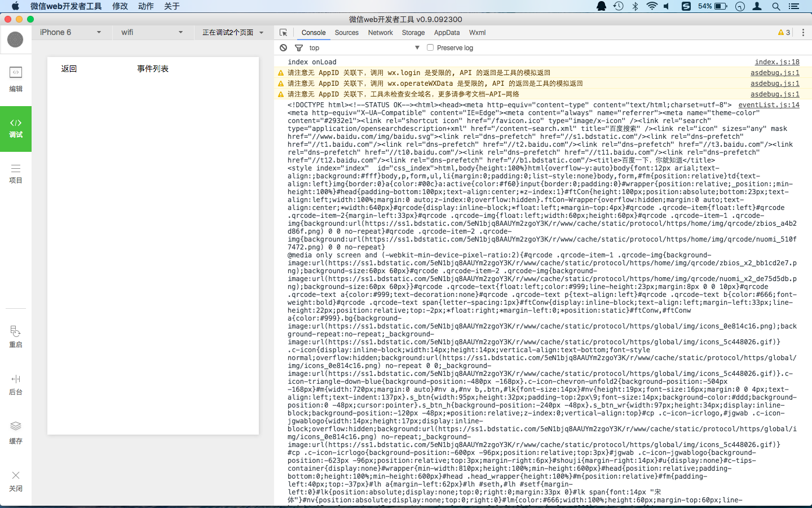Viewport: 812px width, 508px height.
Task: Open asdebug.js:1 link for 安全域名 warning
Action: [775, 94]
